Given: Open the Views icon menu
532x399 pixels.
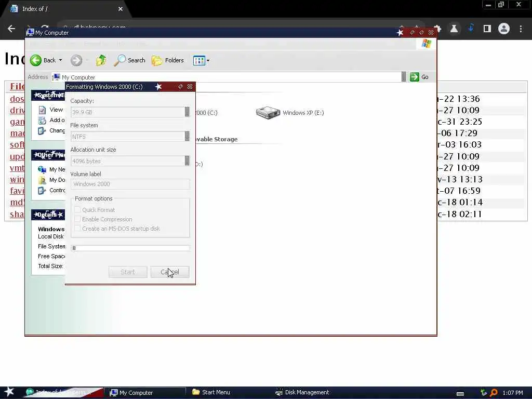Looking at the screenshot, I should (199, 61).
